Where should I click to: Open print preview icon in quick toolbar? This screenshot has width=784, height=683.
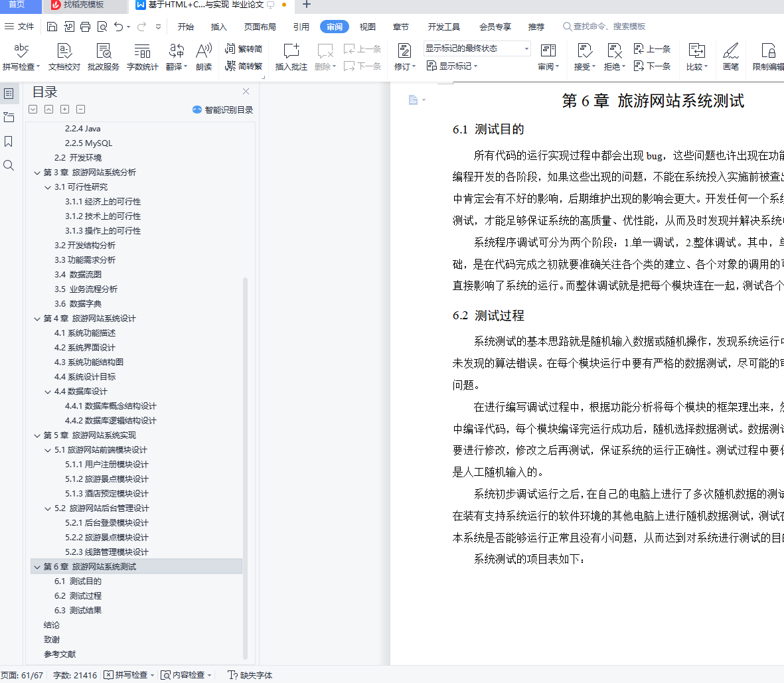(102, 27)
